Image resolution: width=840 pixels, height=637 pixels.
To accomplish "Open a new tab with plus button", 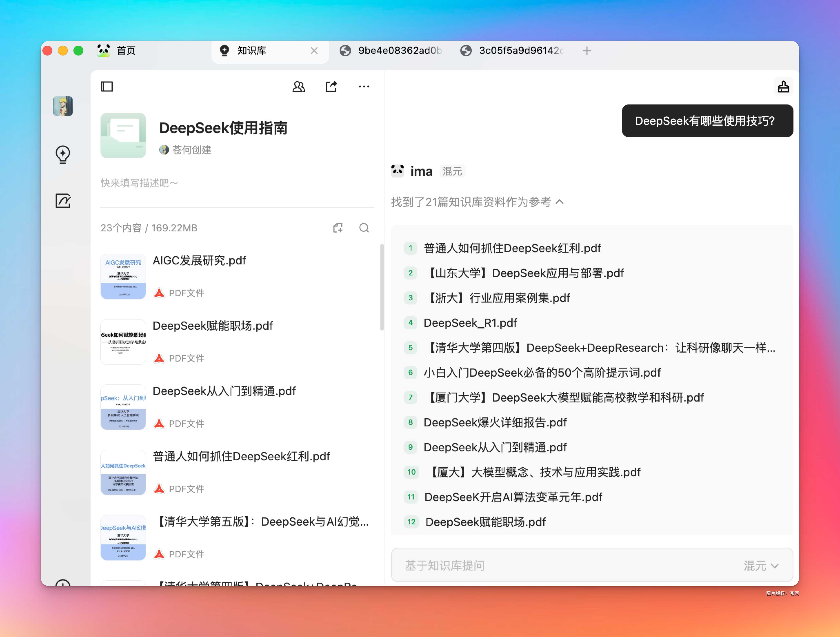I will click(586, 50).
